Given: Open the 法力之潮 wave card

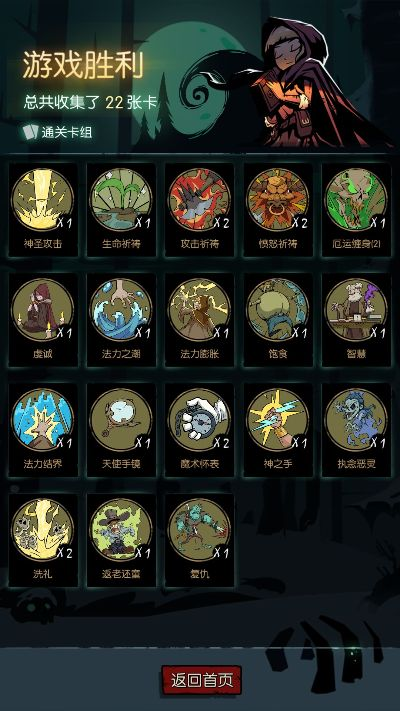Looking at the screenshot, I should point(121,310).
